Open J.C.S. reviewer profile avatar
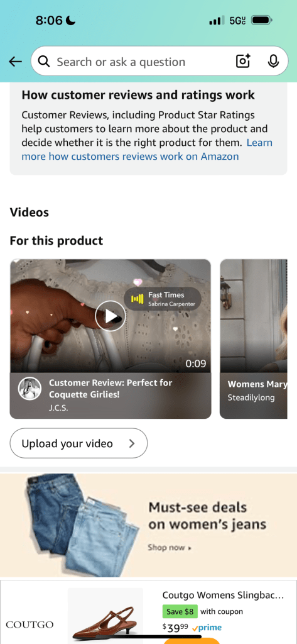 [30, 389]
